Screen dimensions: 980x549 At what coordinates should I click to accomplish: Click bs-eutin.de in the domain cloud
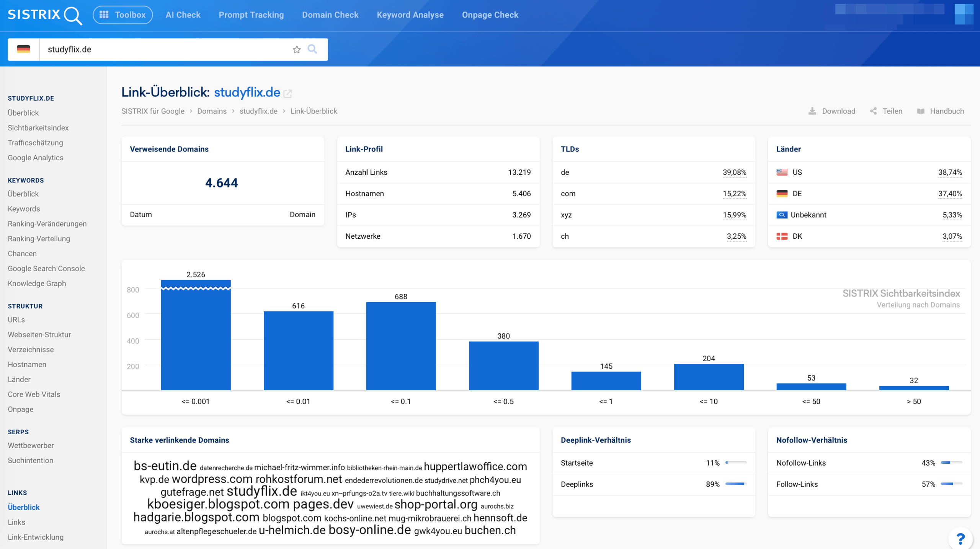click(165, 466)
